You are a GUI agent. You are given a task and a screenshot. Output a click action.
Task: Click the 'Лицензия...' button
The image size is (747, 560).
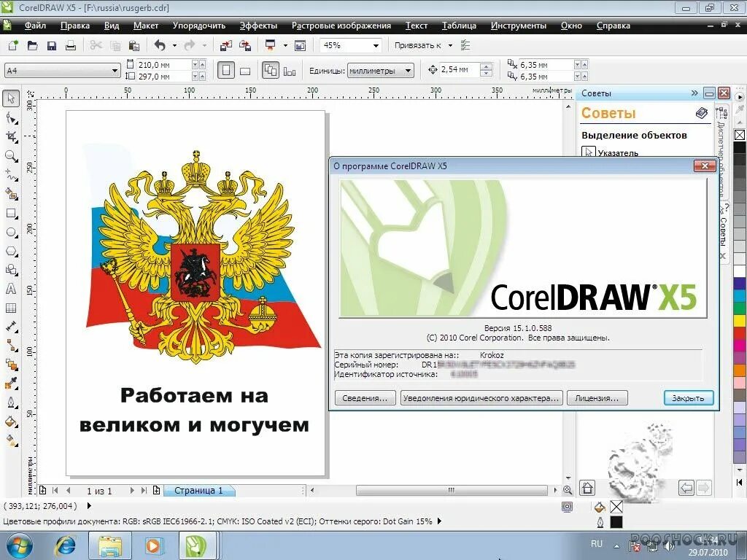pyautogui.click(x=597, y=398)
